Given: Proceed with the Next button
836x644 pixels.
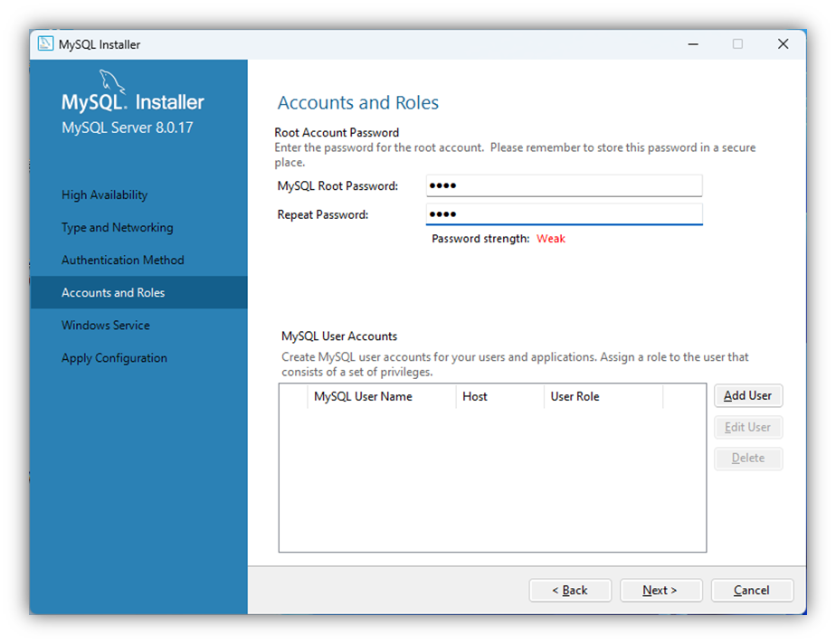Looking at the screenshot, I should point(660,590).
